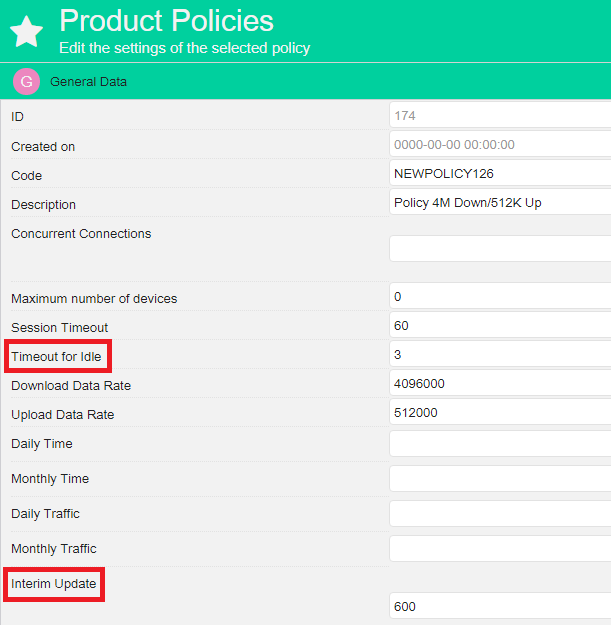611x625 pixels.
Task: Click the Monthly Time input box
Action: 500,479
